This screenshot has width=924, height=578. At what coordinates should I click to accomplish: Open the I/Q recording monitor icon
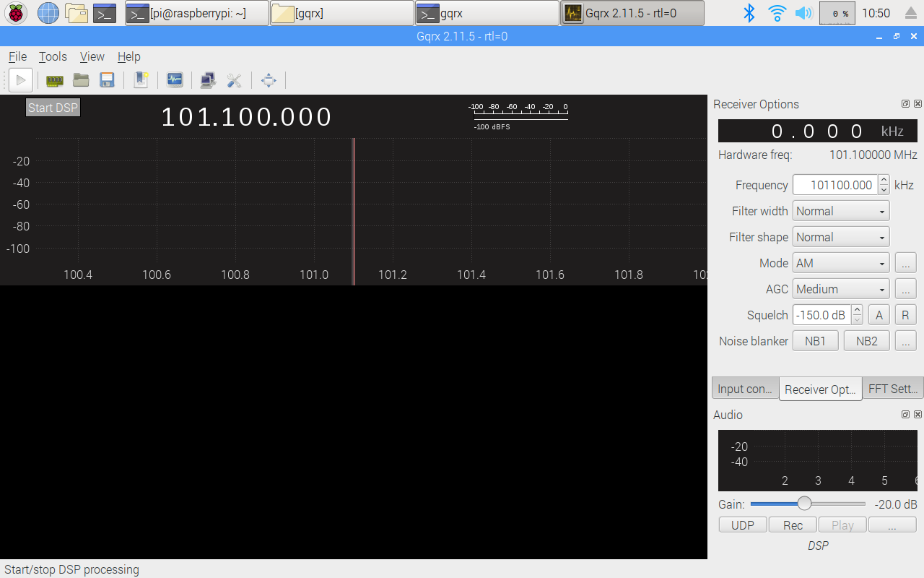tap(175, 80)
